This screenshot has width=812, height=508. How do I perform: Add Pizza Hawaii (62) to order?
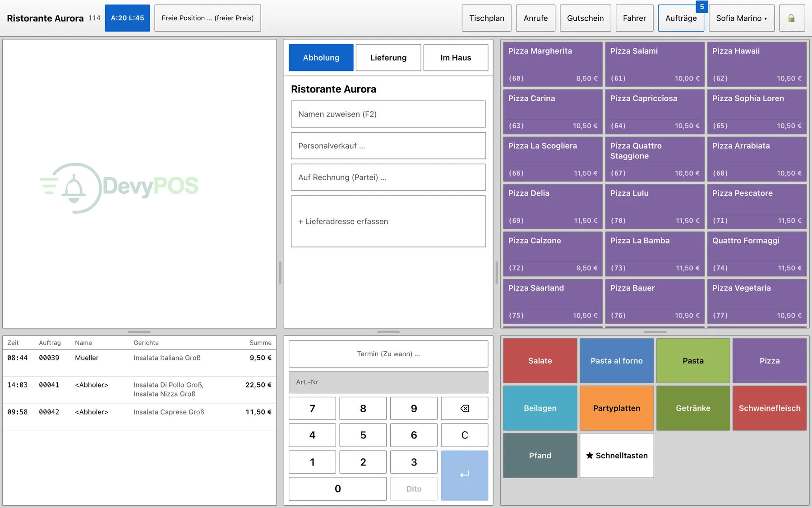point(757,64)
